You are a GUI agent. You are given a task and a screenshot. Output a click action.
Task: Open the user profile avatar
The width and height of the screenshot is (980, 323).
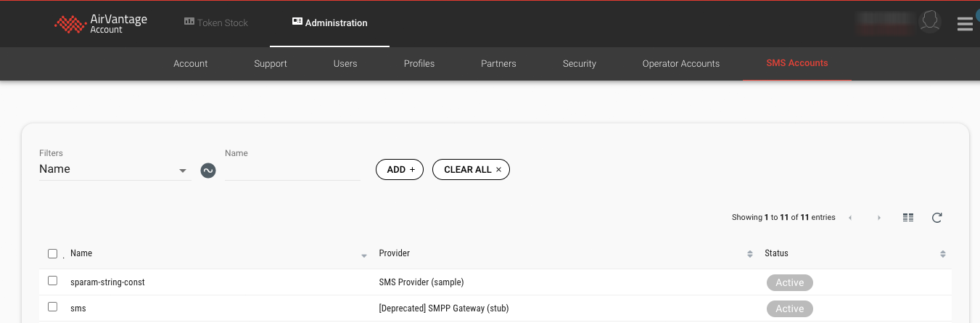(x=929, y=23)
